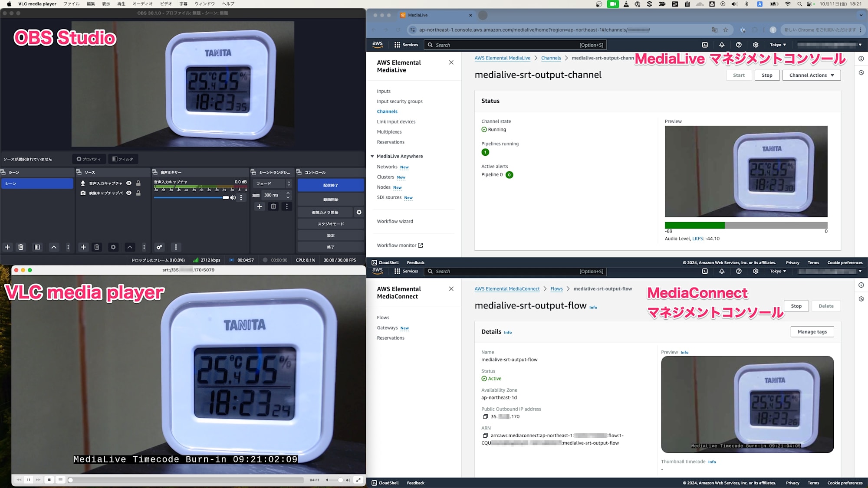The width and height of the screenshot is (868, 488).
Task: Delete selected scene using trash icon in scenes dock
Action: 20,247
